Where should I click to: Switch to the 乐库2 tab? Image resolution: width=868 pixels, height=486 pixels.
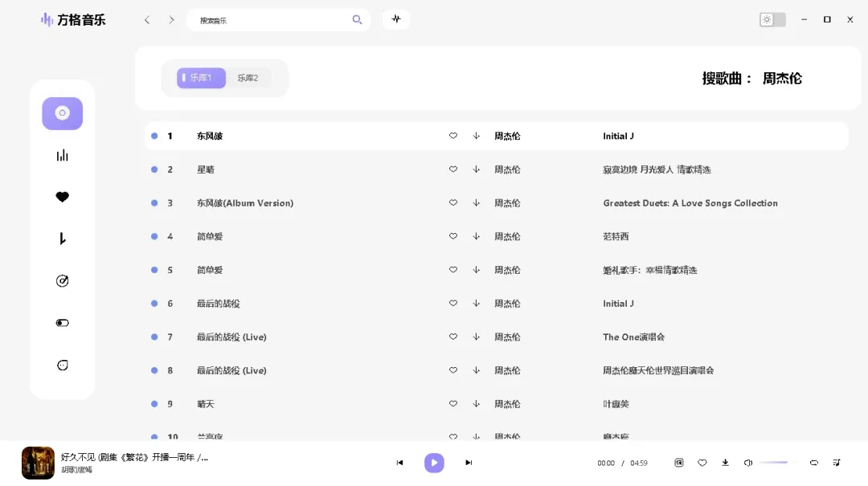[x=248, y=78]
